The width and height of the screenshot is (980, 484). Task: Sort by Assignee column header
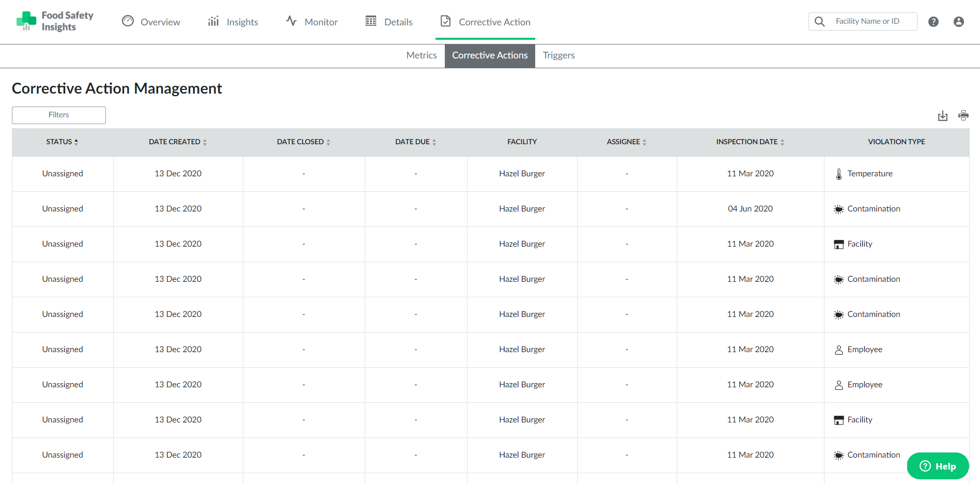(x=626, y=142)
